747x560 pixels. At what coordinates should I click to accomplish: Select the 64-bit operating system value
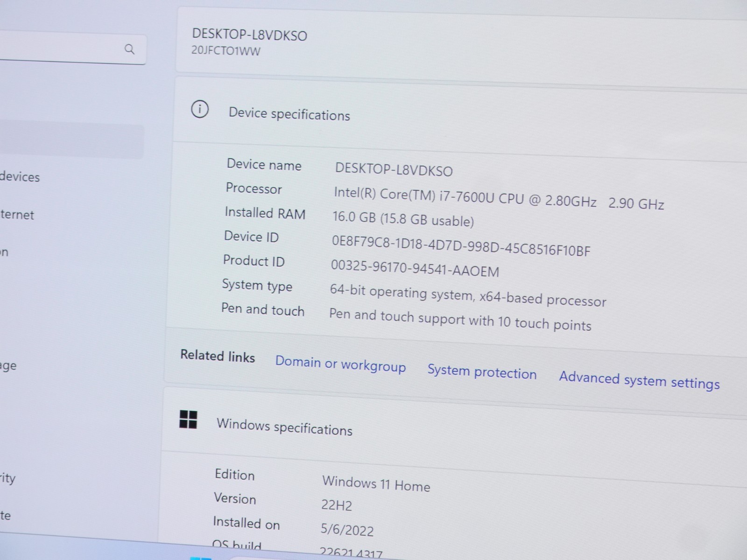pyautogui.click(x=468, y=295)
